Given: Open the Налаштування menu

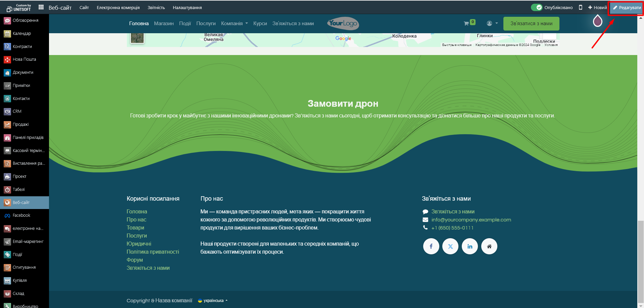Looking at the screenshot, I should (187, 7).
